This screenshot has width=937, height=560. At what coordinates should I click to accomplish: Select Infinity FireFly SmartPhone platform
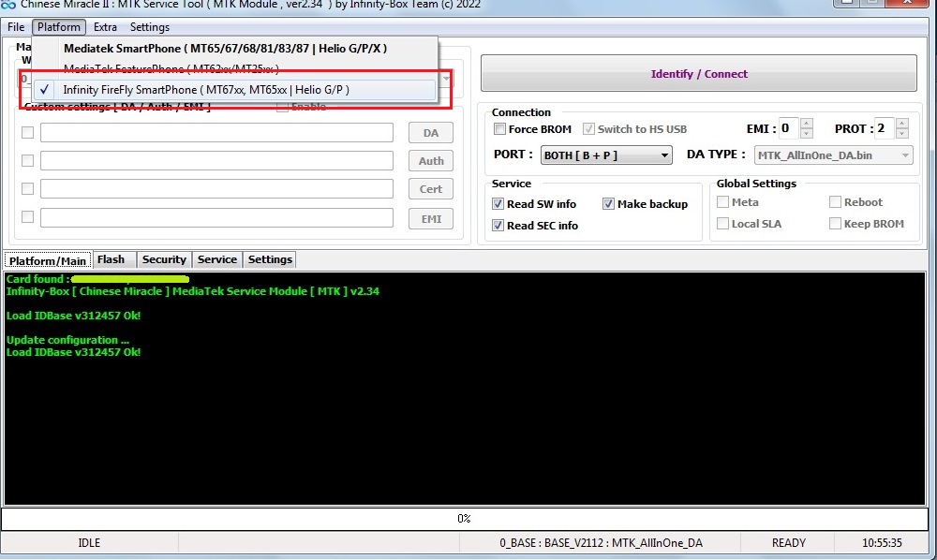[x=235, y=90]
